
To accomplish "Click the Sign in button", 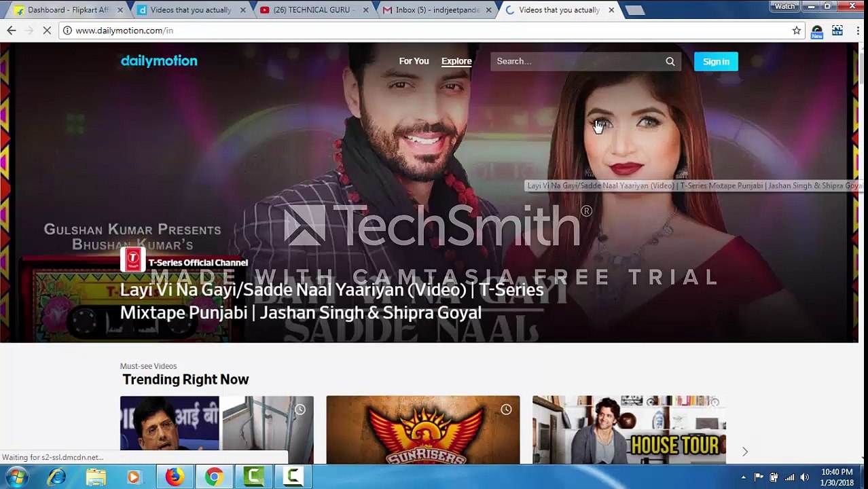I will [x=716, y=61].
